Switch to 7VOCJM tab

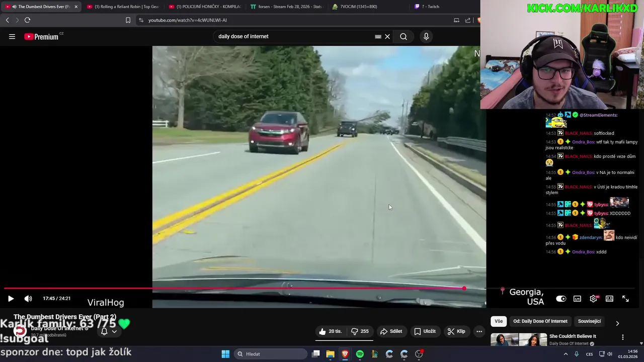point(368,7)
